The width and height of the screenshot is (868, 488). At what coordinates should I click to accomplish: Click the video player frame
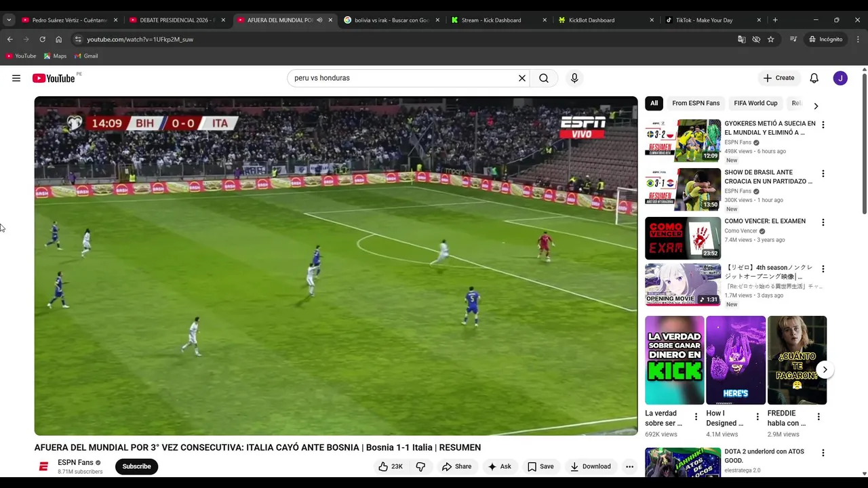click(x=336, y=266)
